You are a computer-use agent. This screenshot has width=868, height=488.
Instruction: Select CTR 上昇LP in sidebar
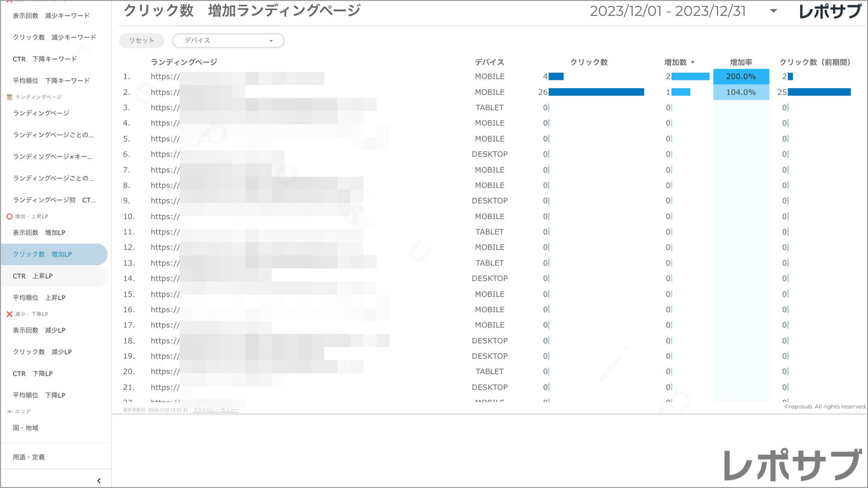(32, 276)
